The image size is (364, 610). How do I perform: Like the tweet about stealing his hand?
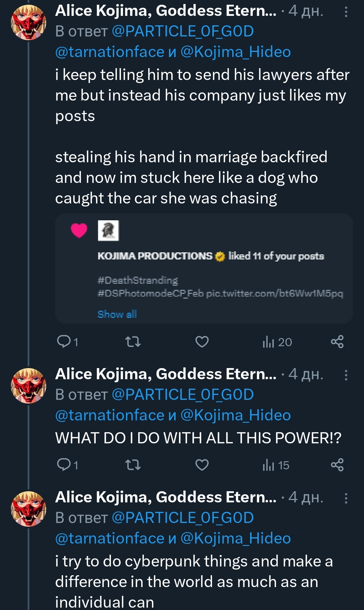pos(202,342)
